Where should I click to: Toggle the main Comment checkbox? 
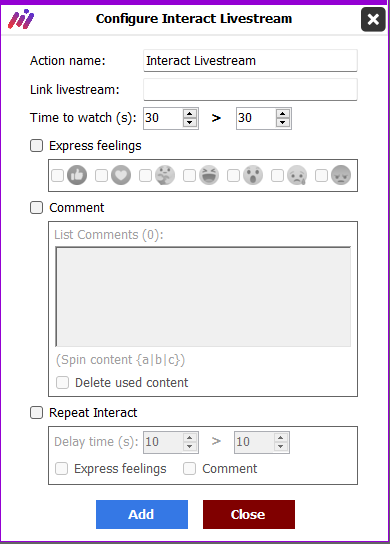[36, 208]
